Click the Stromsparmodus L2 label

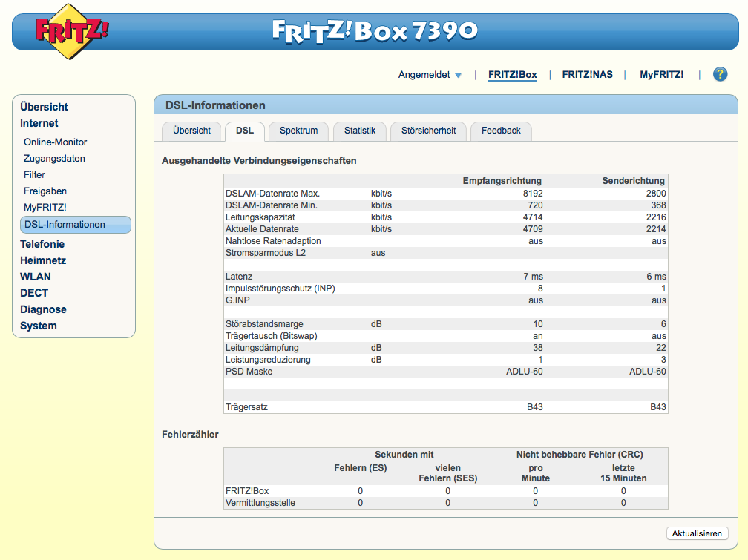tap(265, 253)
